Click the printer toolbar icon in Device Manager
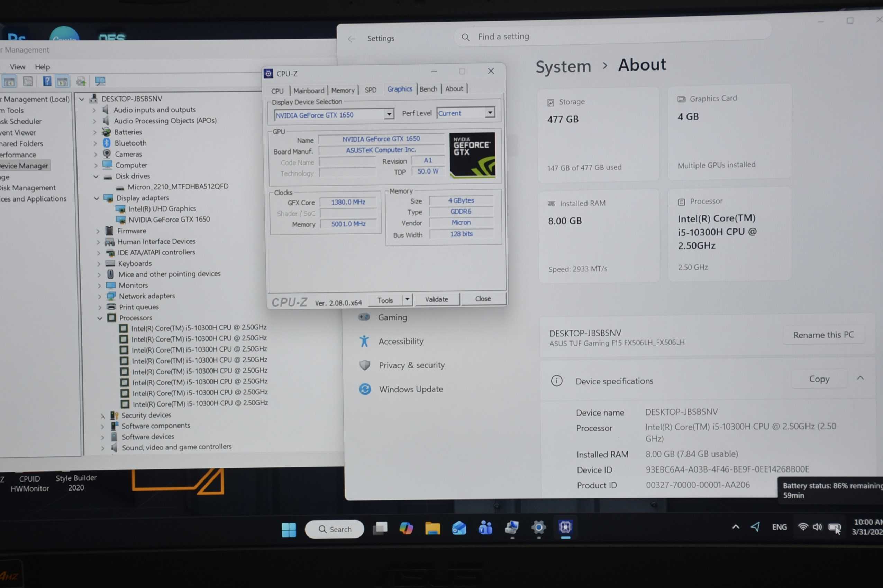Viewport: 883px width, 588px height. (x=81, y=81)
